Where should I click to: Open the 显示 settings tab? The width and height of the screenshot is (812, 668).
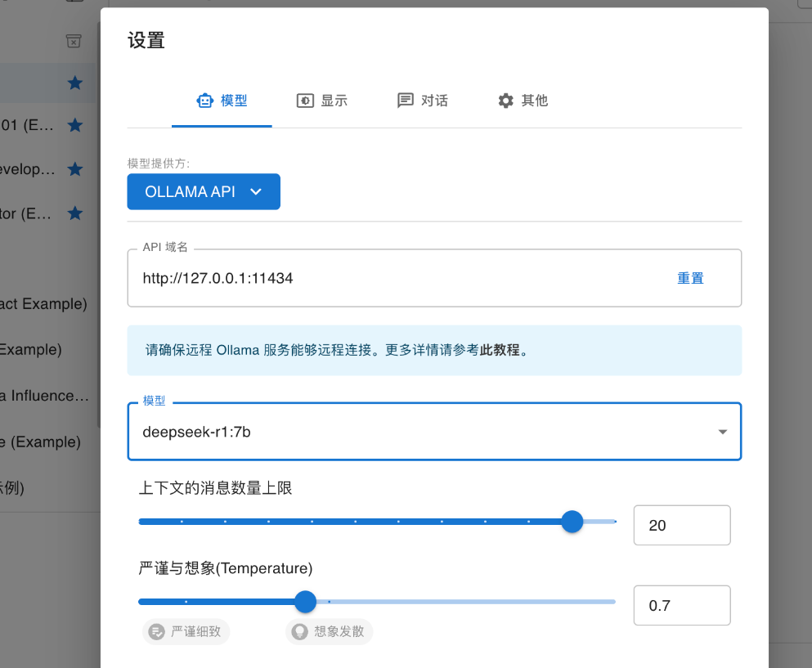321,101
